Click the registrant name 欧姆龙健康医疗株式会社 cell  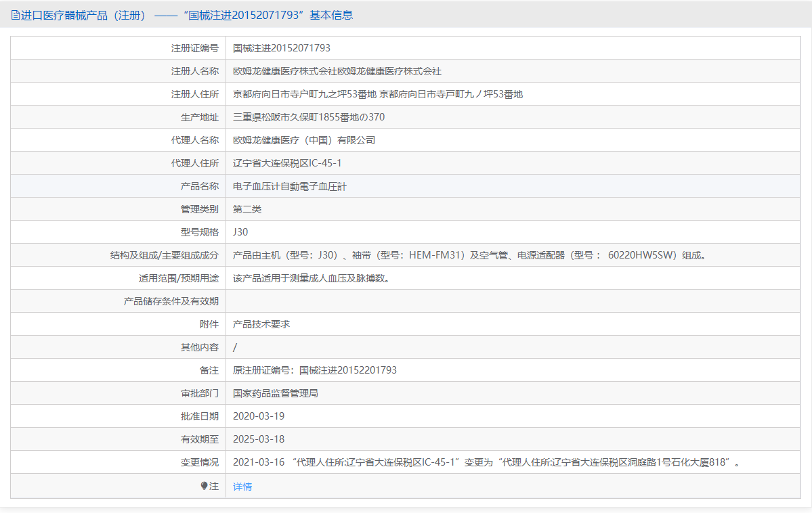click(x=337, y=71)
